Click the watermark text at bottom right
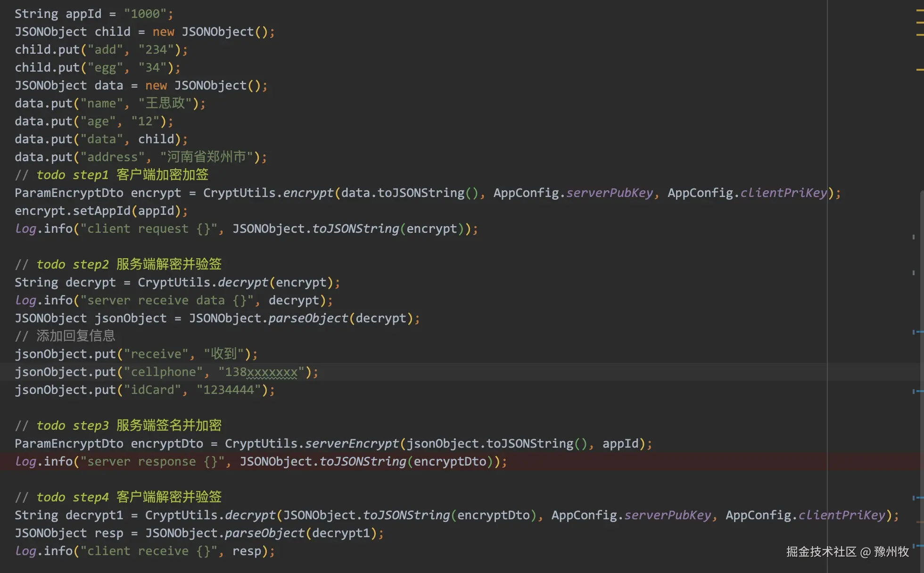 [847, 552]
